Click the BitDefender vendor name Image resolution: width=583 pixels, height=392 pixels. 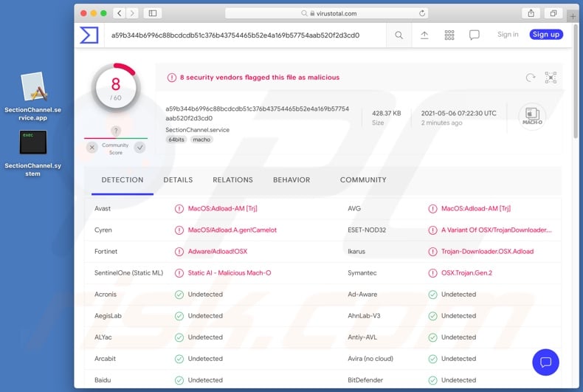365,380
